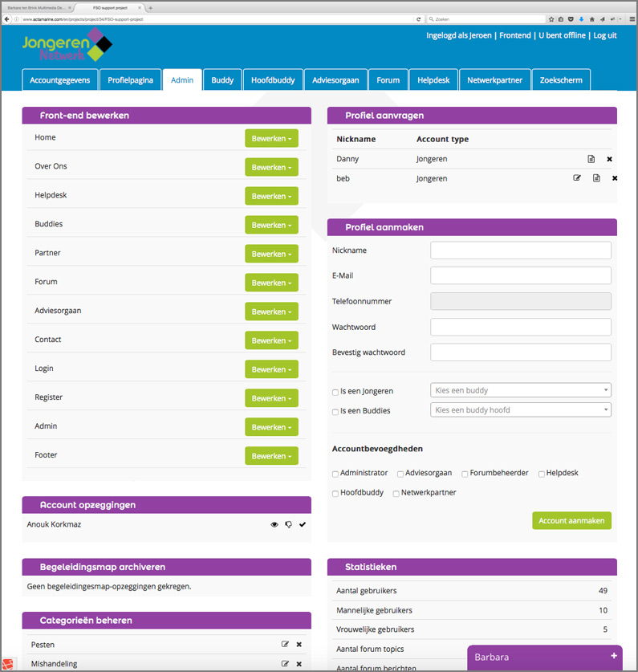Click the 'Log uit' link
Image resolution: width=638 pixels, height=672 pixels.
pyautogui.click(x=605, y=35)
